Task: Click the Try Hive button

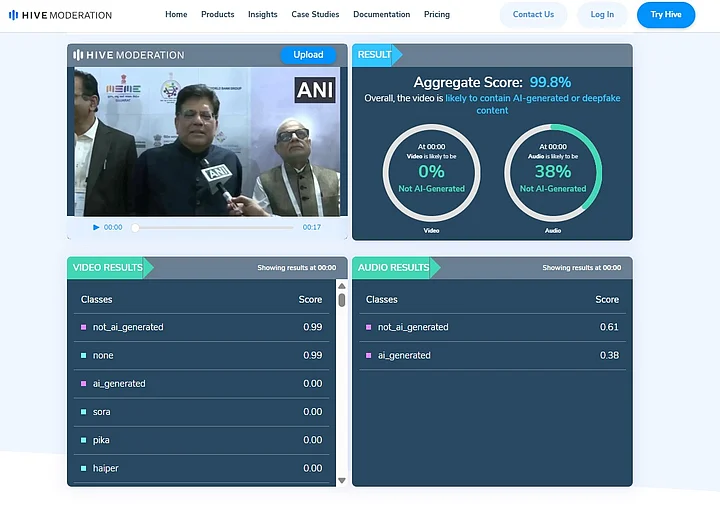Action: point(665,15)
